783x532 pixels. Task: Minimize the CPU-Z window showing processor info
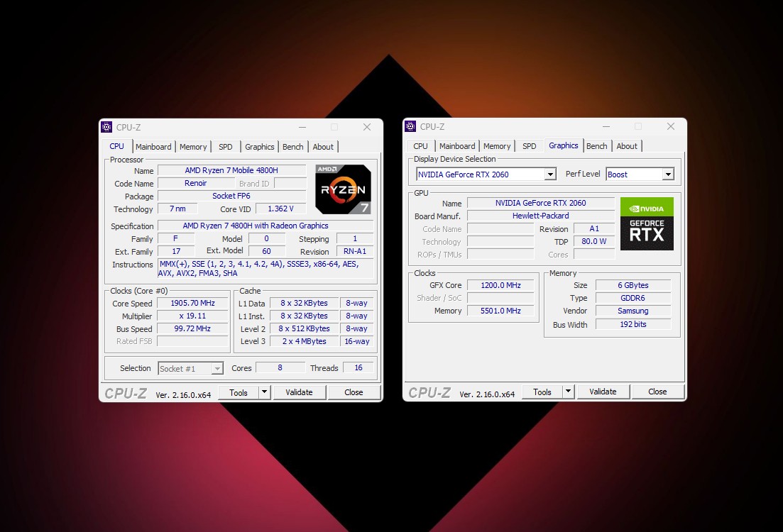tap(302, 127)
